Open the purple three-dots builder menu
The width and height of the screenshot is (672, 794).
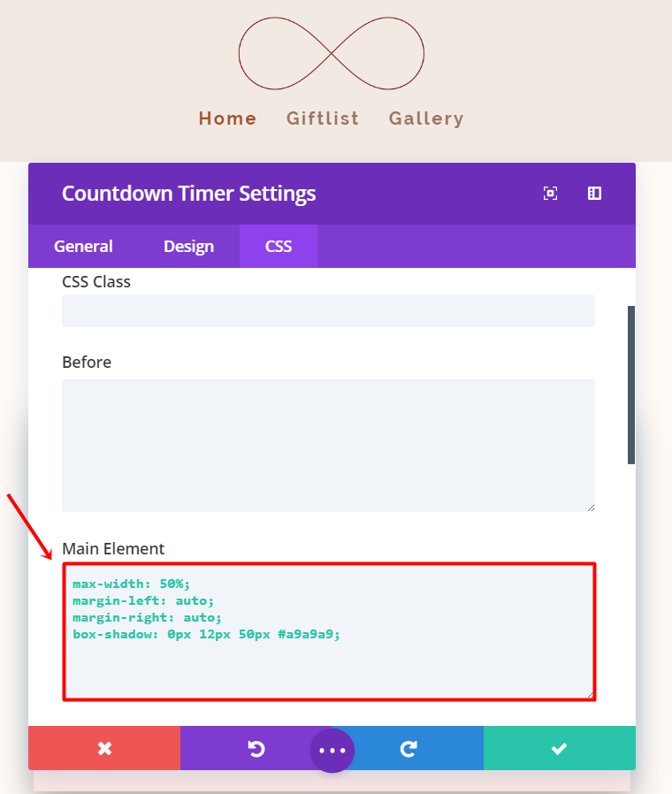(332, 751)
